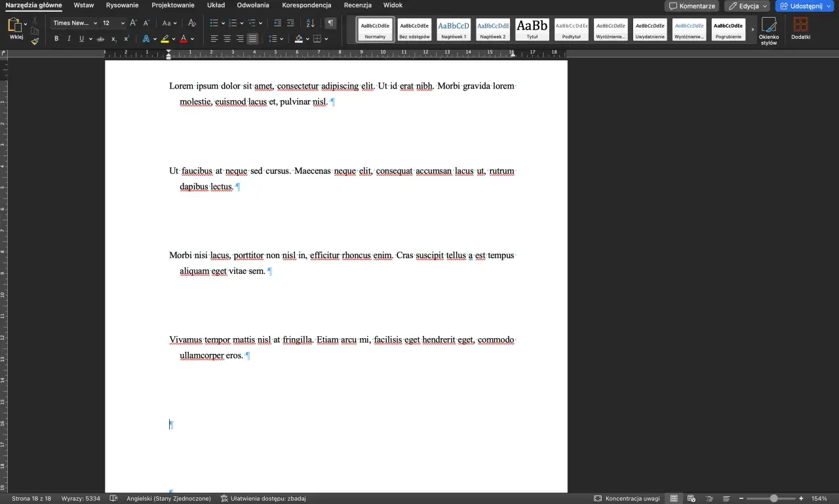Click the Wyrazy: 5334 word count
The width and height of the screenshot is (839, 504).
coord(81,499)
